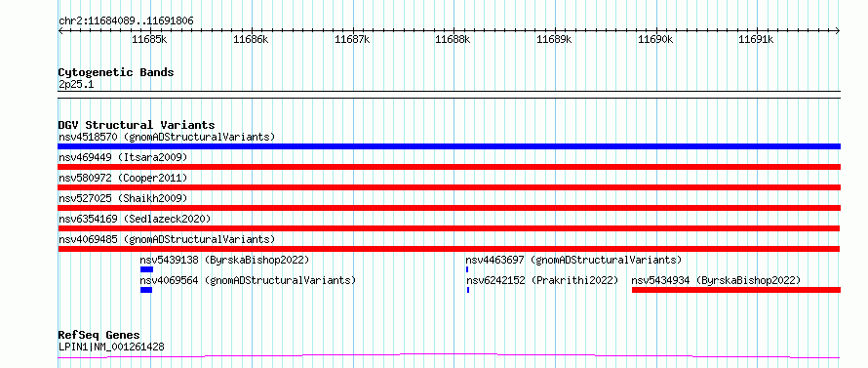Screen dimensions: 868x368
Task: Select the nsv4069485 gnomAD red bar
Action: point(449,249)
